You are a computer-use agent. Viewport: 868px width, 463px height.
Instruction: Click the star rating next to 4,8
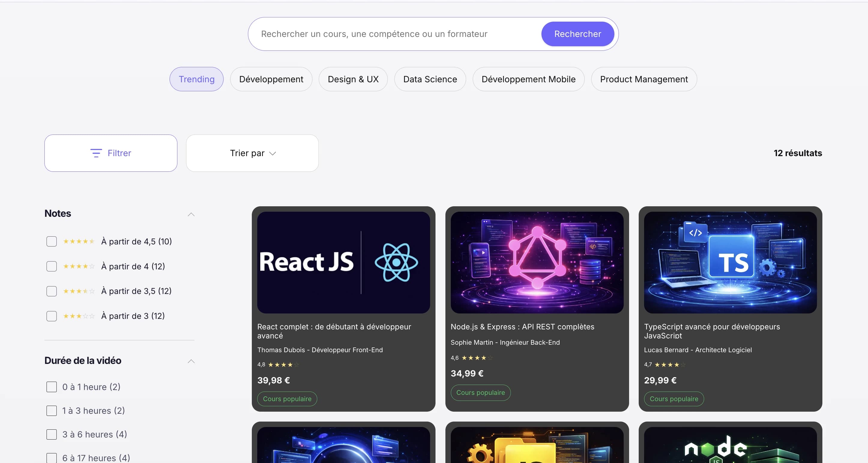283,365
